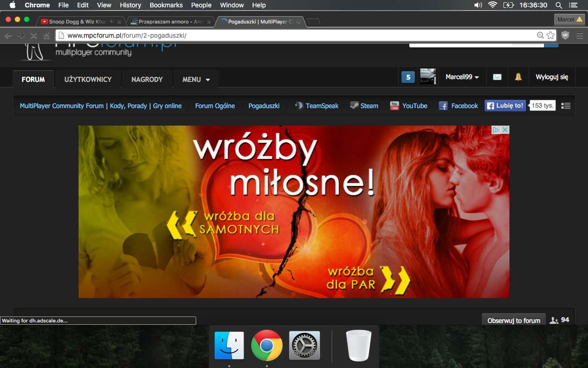Click the Marcel profile button

[569, 19]
